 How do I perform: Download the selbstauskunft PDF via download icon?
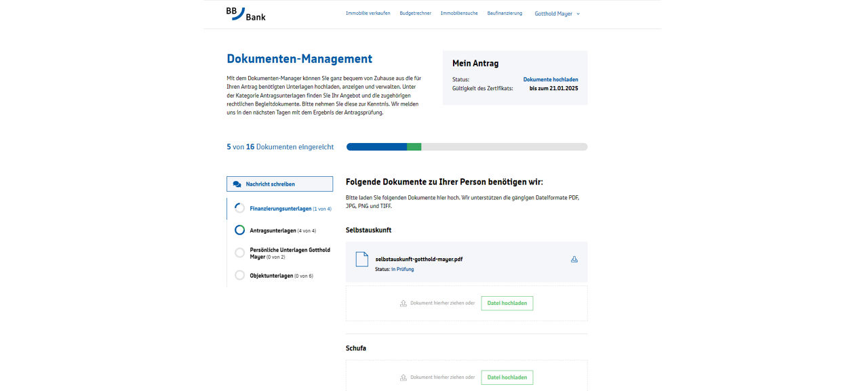pyautogui.click(x=574, y=259)
